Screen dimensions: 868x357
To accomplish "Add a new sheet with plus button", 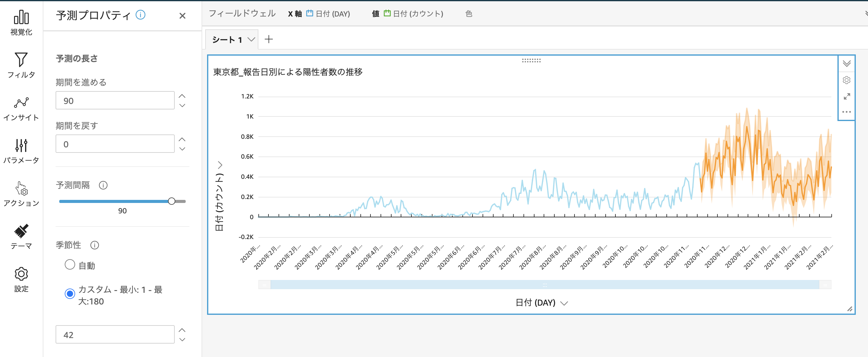I will [268, 39].
